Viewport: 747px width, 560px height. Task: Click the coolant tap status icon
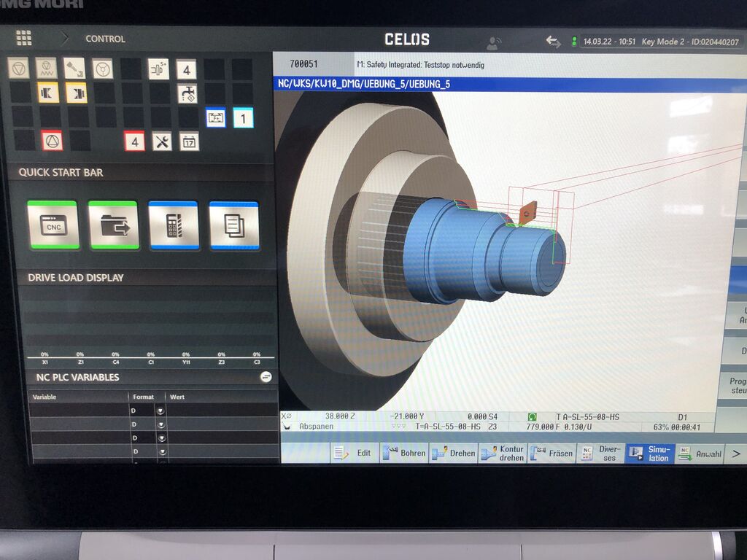click(x=187, y=94)
